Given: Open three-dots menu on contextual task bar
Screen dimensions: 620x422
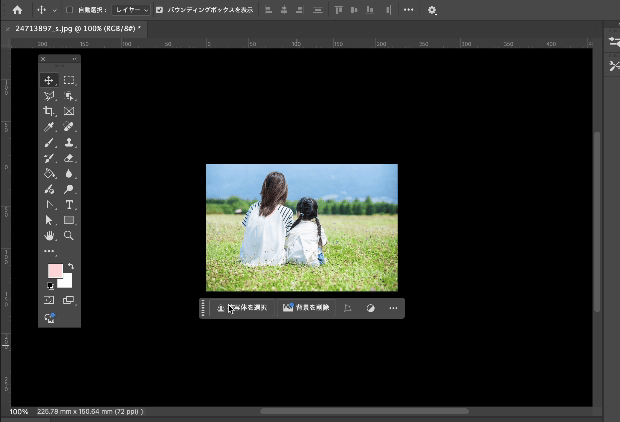Looking at the screenshot, I should coord(393,309).
